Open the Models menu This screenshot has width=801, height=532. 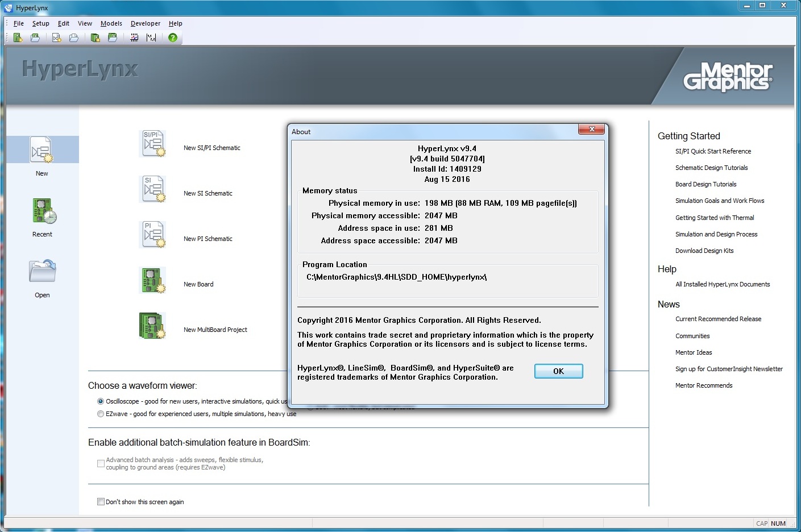111,23
